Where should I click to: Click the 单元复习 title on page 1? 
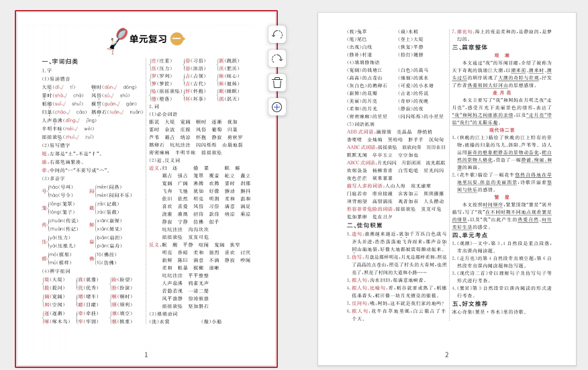click(148, 39)
